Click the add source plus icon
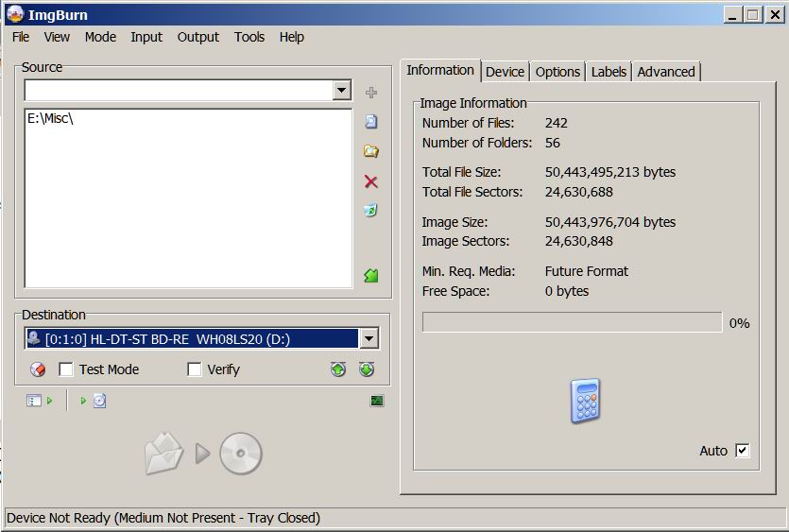This screenshot has height=532, width=789. (x=370, y=93)
